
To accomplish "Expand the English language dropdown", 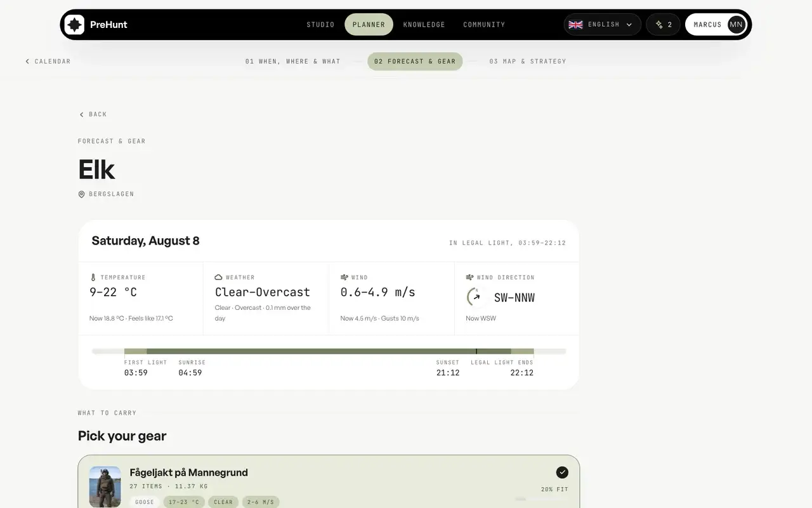I will click(602, 25).
